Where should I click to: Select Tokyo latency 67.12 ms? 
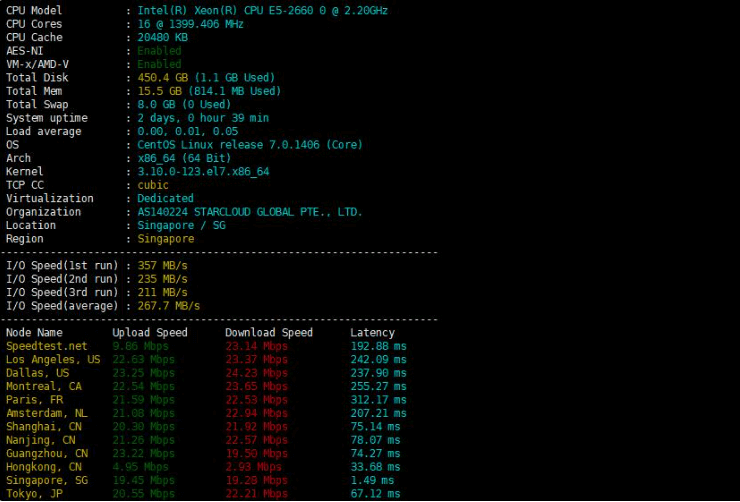click(x=375, y=494)
